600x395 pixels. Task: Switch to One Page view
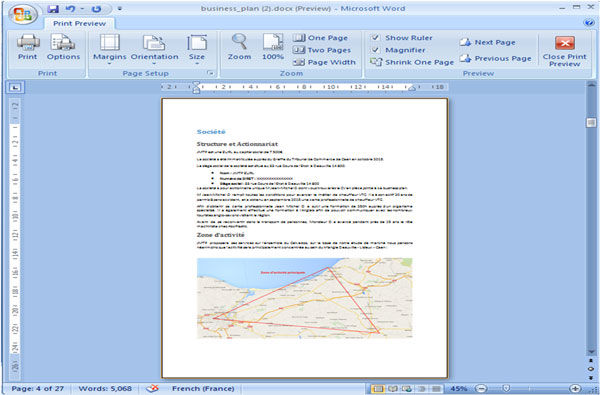pos(320,38)
